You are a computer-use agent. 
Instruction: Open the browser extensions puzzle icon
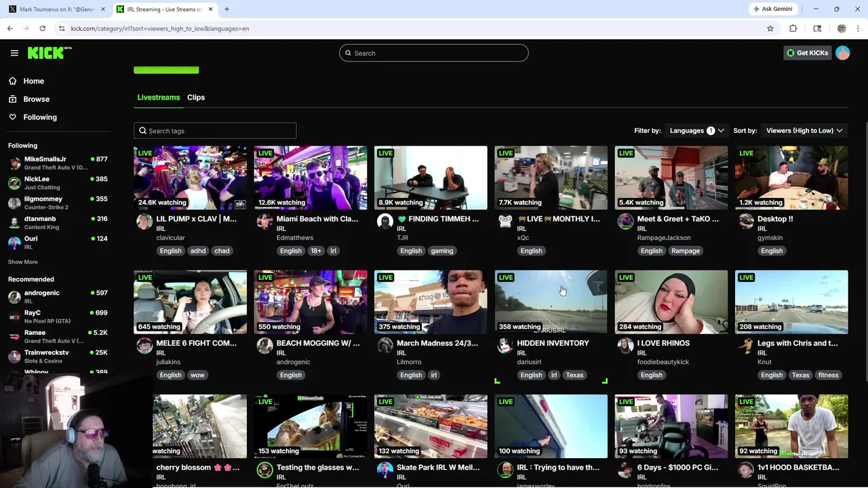[793, 28]
